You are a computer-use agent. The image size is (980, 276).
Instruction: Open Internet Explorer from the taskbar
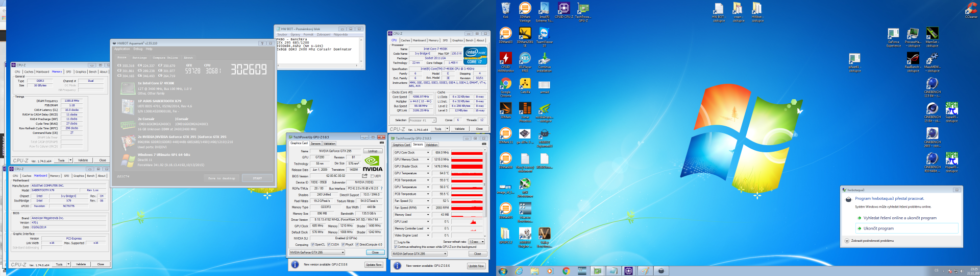coord(519,271)
